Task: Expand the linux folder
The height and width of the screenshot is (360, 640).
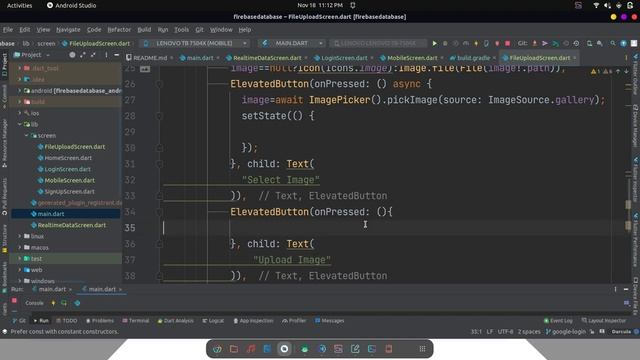Action: [x=20, y=236]
